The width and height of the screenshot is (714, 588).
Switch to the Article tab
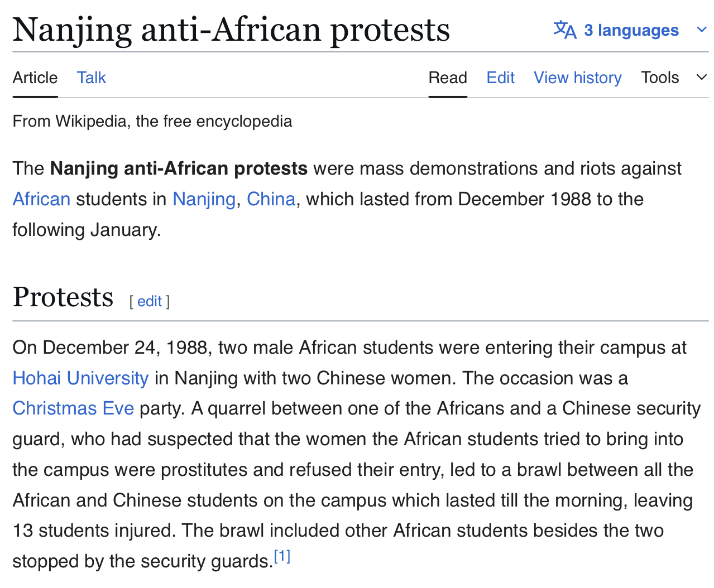pos(35,78)
